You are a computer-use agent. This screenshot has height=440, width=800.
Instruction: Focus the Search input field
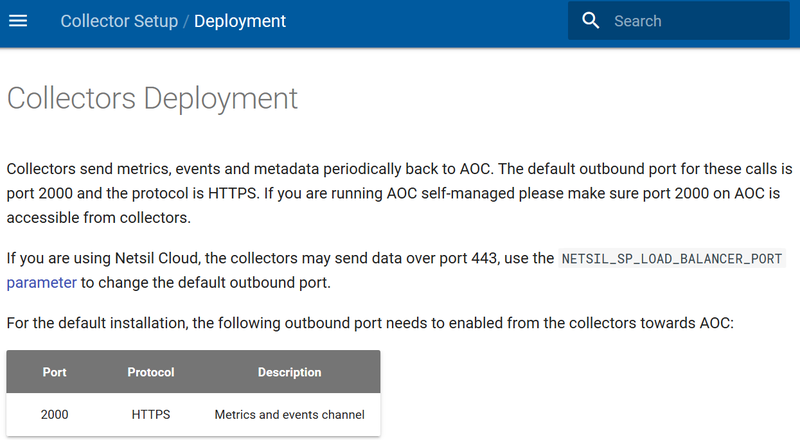(x=690, y=21)
